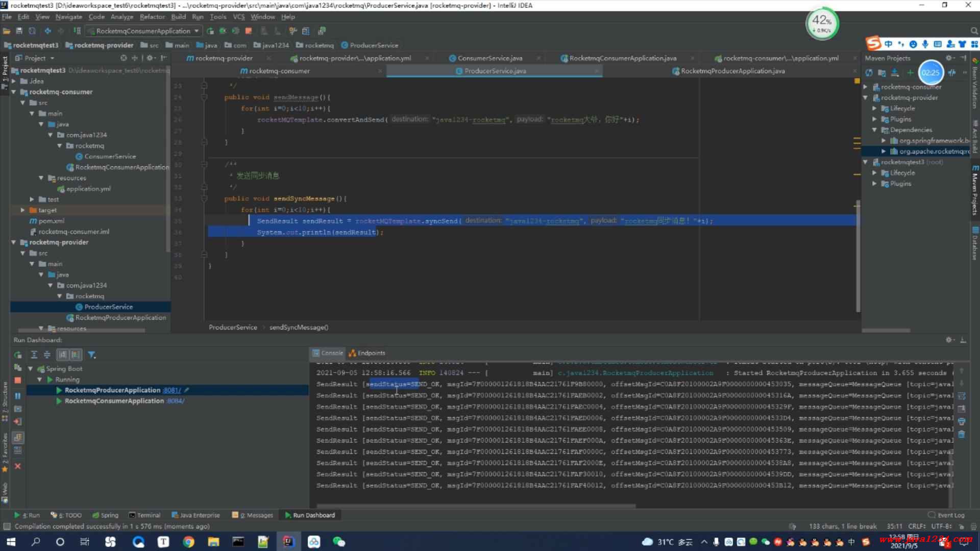Collapse the Running node
This screenshot has height=551, width=980.
(40, 380)
